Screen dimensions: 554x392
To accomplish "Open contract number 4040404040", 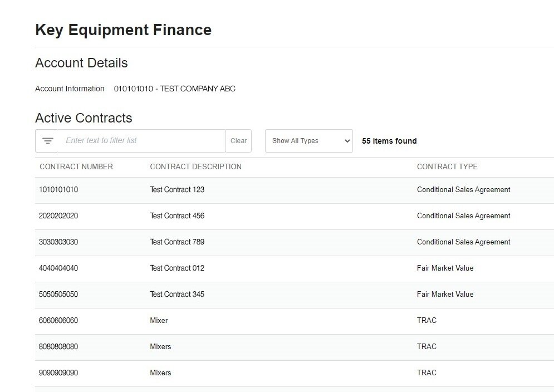I will tap(58, 268).
